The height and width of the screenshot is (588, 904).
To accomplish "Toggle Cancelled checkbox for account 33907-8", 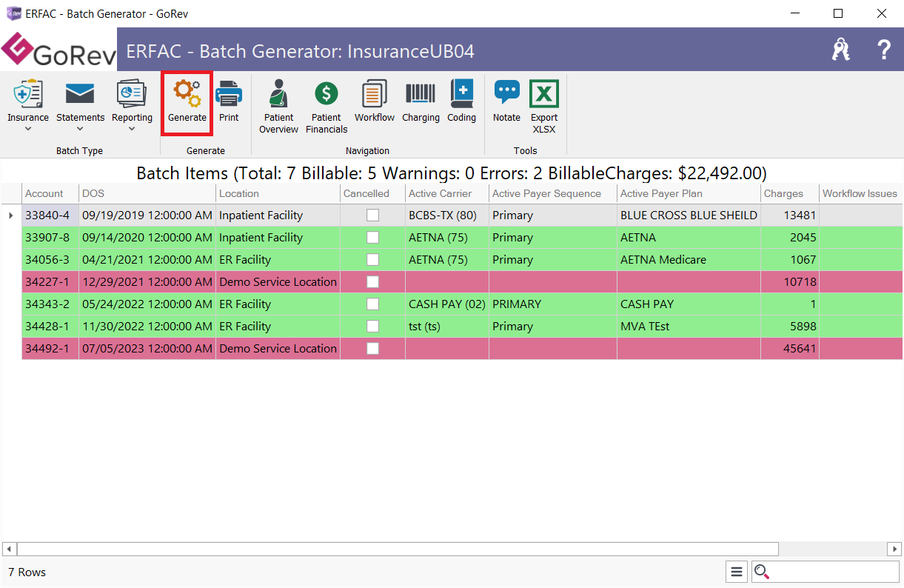I will coord(372,238).
